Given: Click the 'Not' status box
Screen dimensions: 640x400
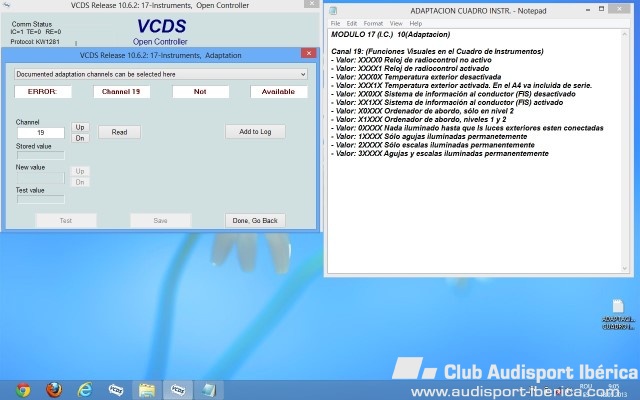Looking at the screenshot, I should (x=200, y=92).
